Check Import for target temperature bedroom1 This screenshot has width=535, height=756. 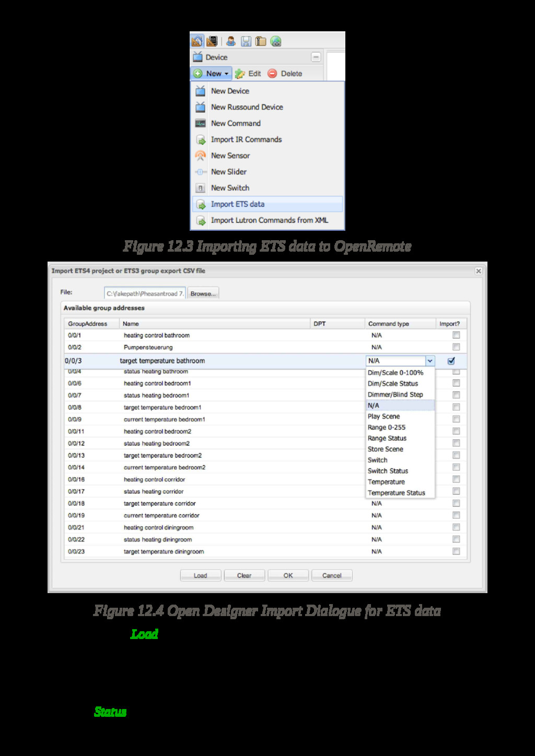point(456,407)
